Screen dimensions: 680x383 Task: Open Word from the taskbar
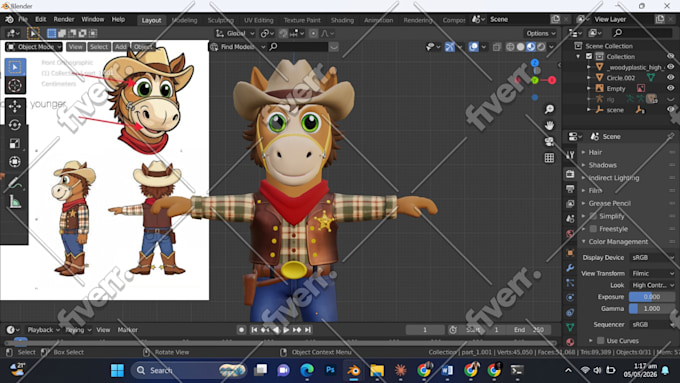point(447,370)
